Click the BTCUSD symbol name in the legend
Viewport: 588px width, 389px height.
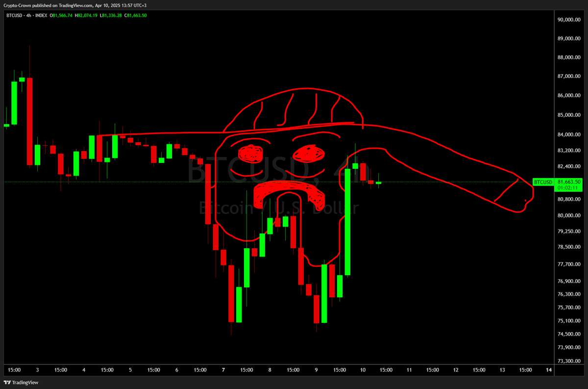[15, 16]
